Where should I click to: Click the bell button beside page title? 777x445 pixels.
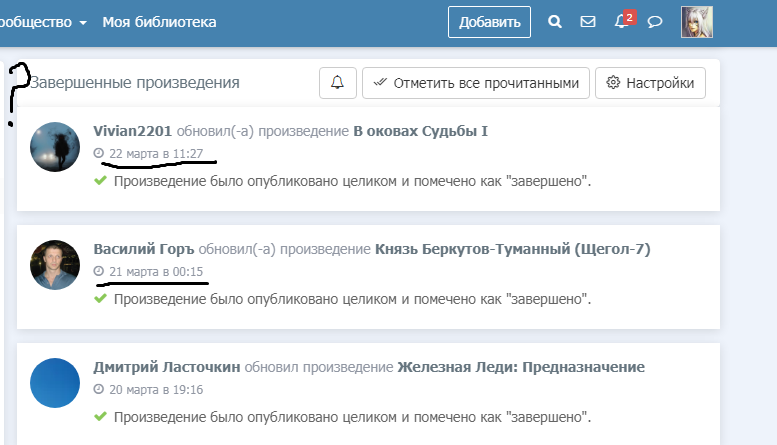click(337, 83)
